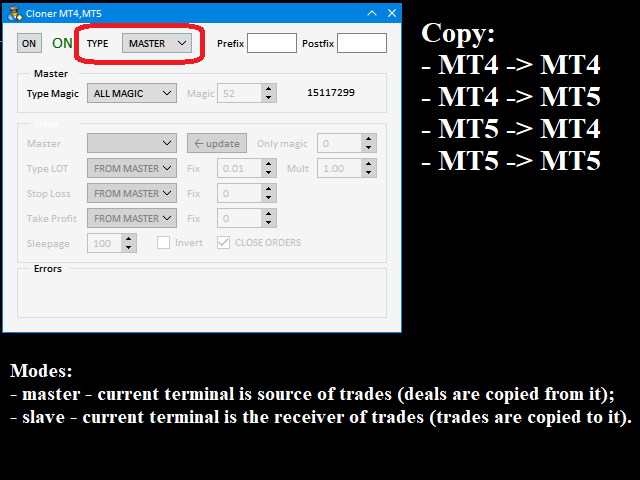640x480 pixels.
Task: Decrement the Only magic spinner
Action: coord(369,148)
